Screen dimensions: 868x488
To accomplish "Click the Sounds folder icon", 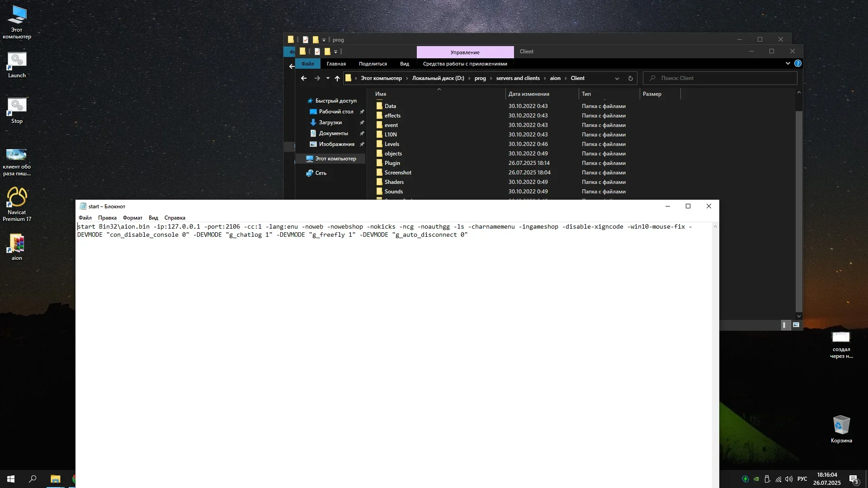I will 380,191.
